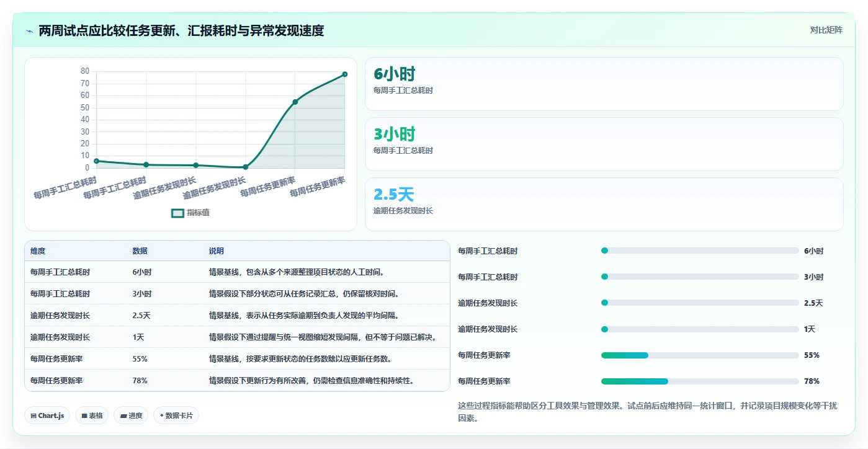Image resolution: width=868 pixels, height=449 pixels.
Task: Click the chart data point at value 55
Action: (x=295, y=102)
